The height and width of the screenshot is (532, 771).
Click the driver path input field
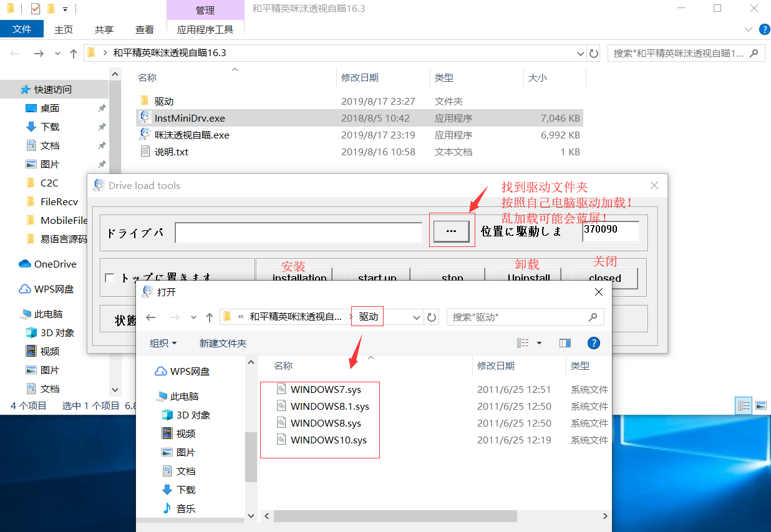pyautogui.click(x=299, y=232)
